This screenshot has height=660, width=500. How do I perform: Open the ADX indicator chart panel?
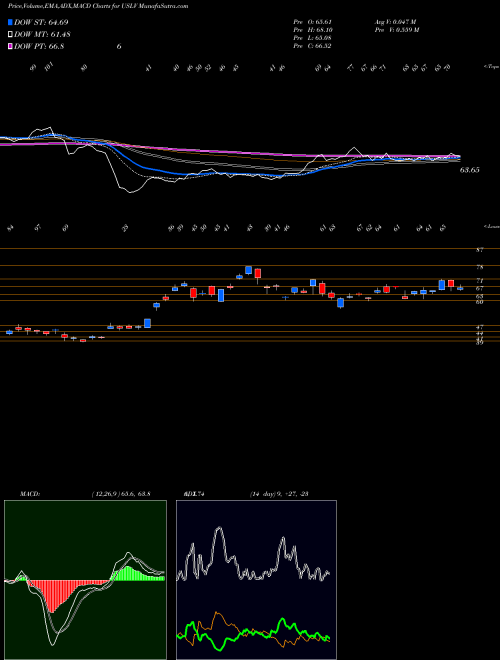click(256, 580)
